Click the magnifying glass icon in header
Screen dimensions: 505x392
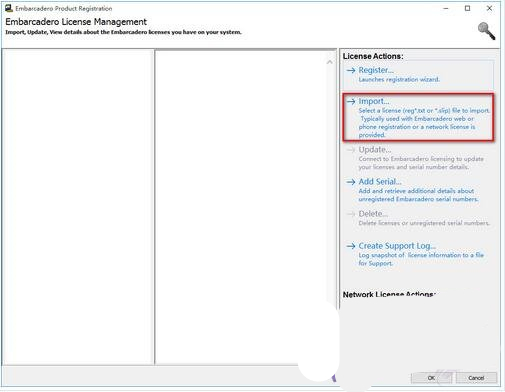(x=486, y=31)
